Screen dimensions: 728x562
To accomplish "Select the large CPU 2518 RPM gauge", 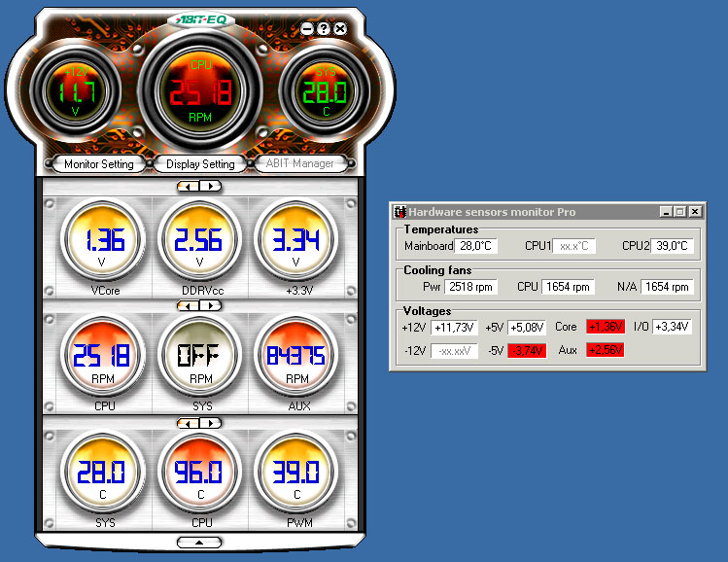I will point(200,91).
